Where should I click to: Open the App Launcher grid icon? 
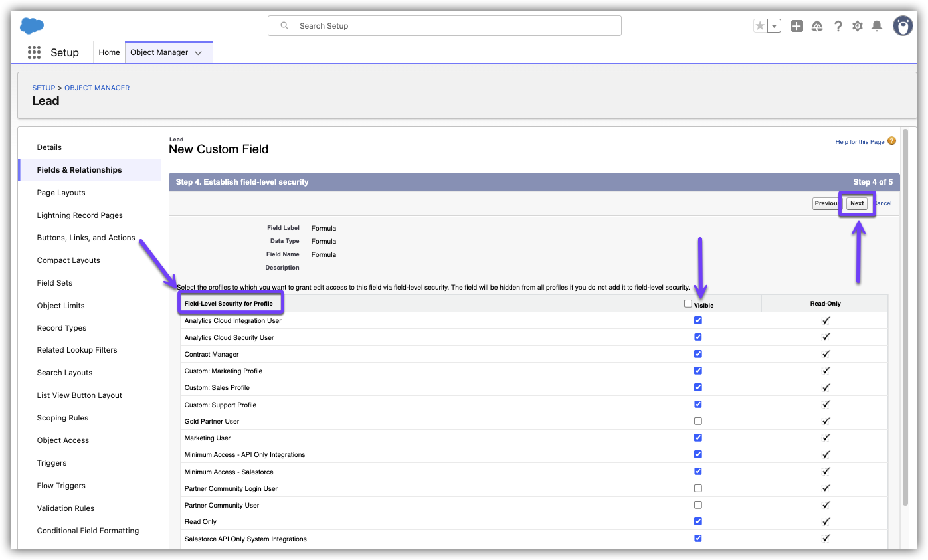pos(34,52)
